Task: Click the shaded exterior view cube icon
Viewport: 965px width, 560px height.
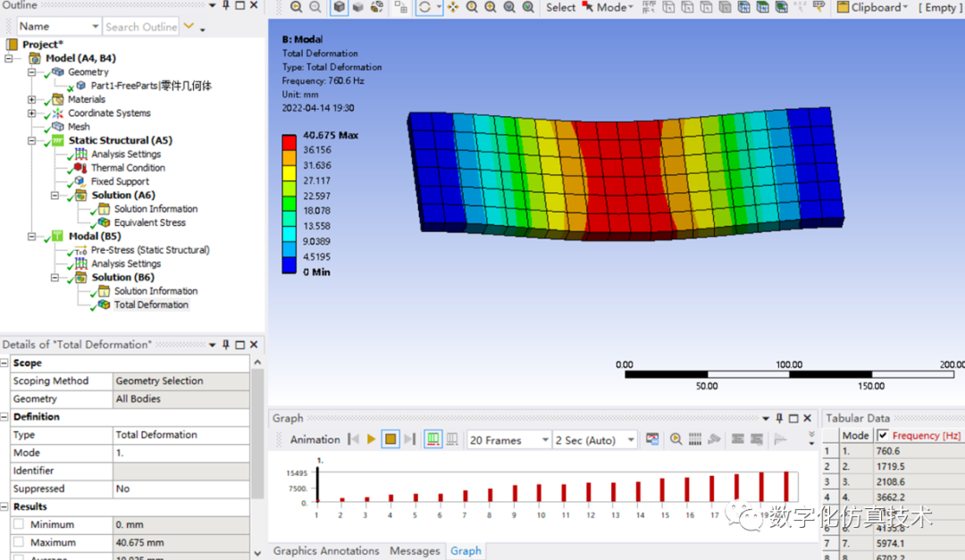Action: [x=340, y=7]
